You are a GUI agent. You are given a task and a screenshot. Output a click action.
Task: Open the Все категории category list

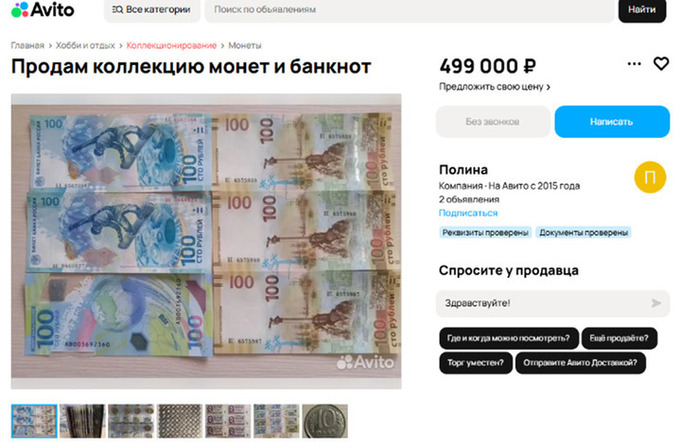click(x=152, y=10)
